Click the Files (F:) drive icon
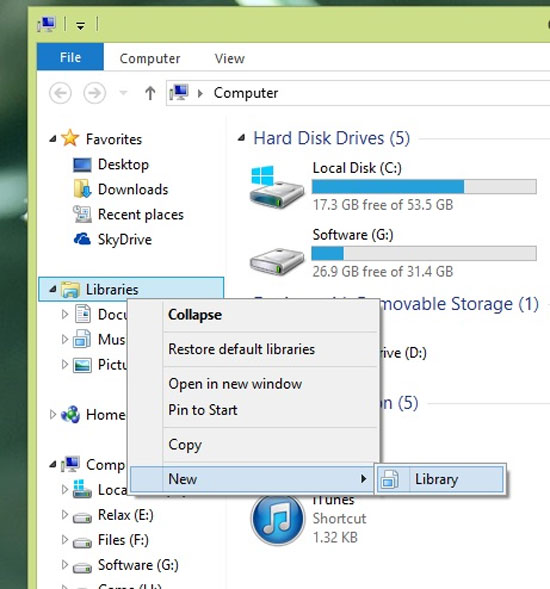The image size is (550, 589). tap(82, 542)
